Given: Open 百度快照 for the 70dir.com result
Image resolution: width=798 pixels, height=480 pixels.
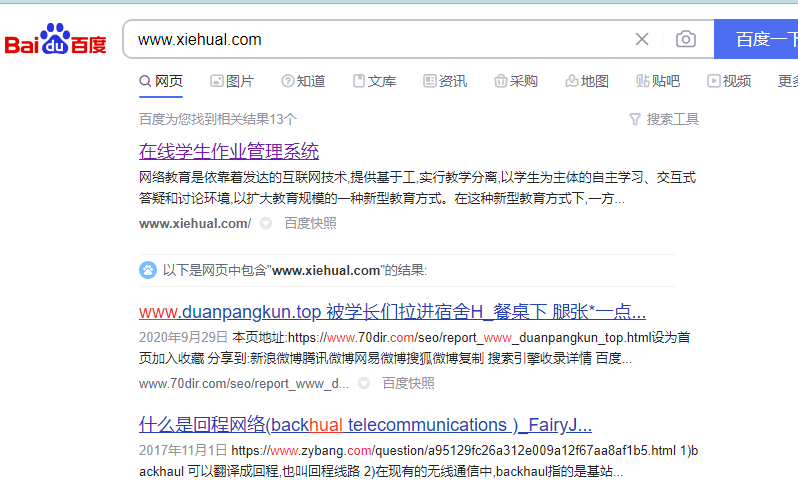Looking at the screenshot, I should click(409, 383).
